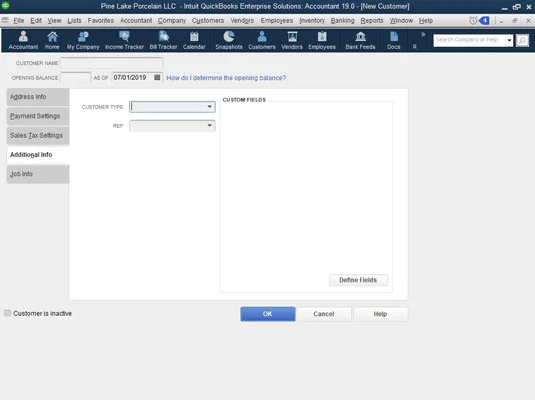Screen dimensions: 535x400
Task: Open reminders clock icon
Action: click(x=473, y=20)
